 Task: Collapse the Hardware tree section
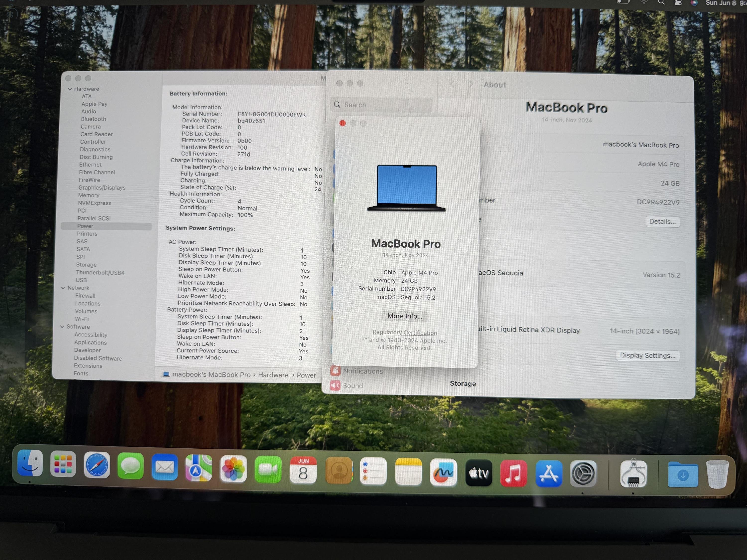click(69, 89)
